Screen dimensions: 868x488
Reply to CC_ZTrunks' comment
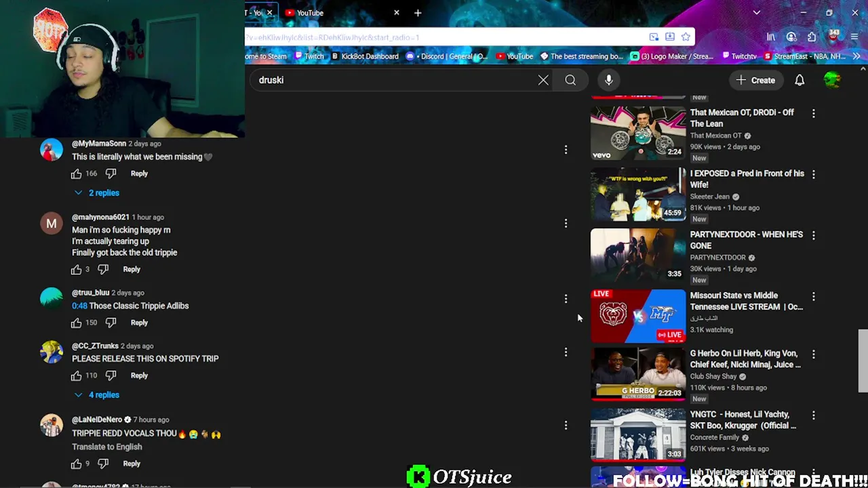coord(139,375)
